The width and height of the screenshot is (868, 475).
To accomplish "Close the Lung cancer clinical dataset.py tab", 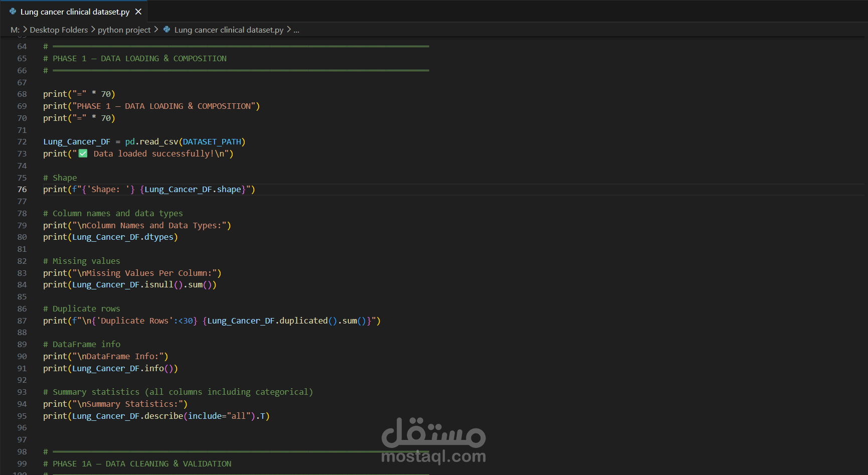I will pos(138,12).
